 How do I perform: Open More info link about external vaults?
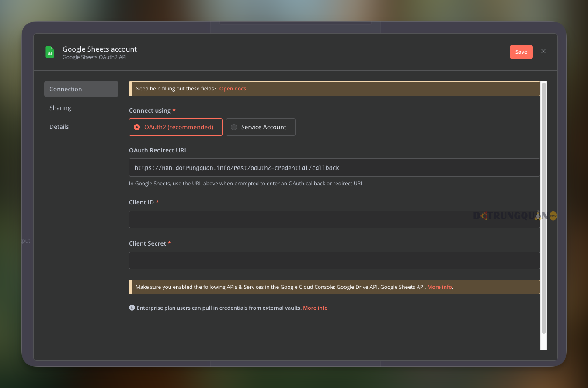click(x=315, y=308)
